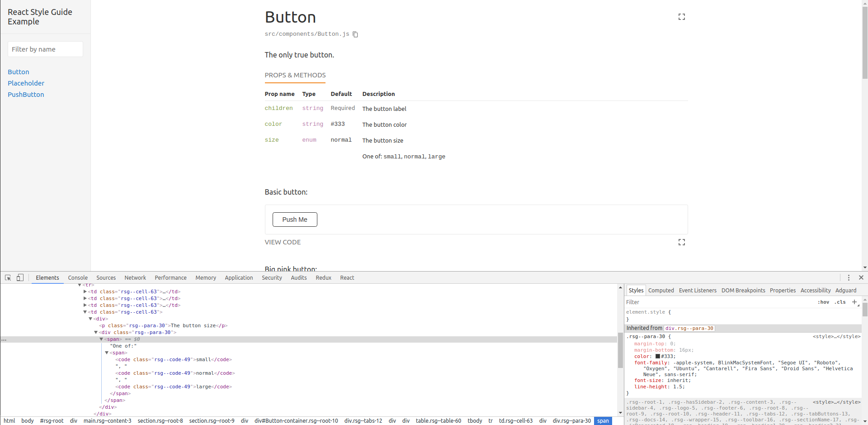
Task: Open the PushButton component page
Action: tap(26, 95)
